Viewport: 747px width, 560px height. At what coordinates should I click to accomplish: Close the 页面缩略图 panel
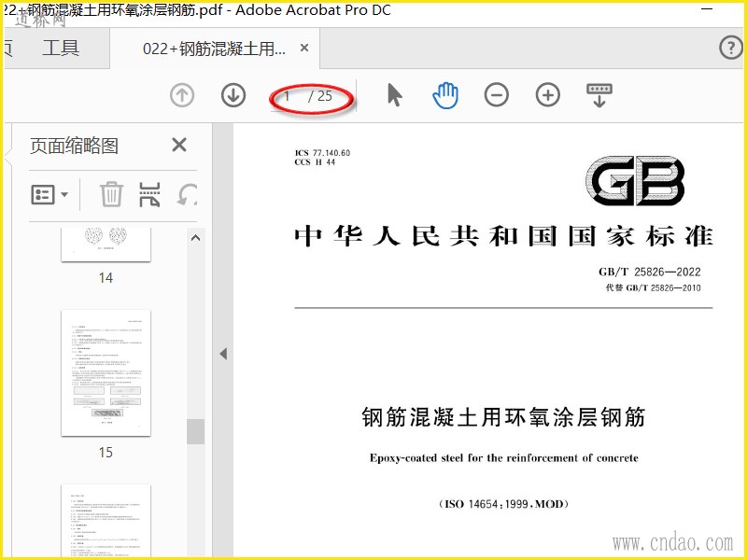coord(179,145)
